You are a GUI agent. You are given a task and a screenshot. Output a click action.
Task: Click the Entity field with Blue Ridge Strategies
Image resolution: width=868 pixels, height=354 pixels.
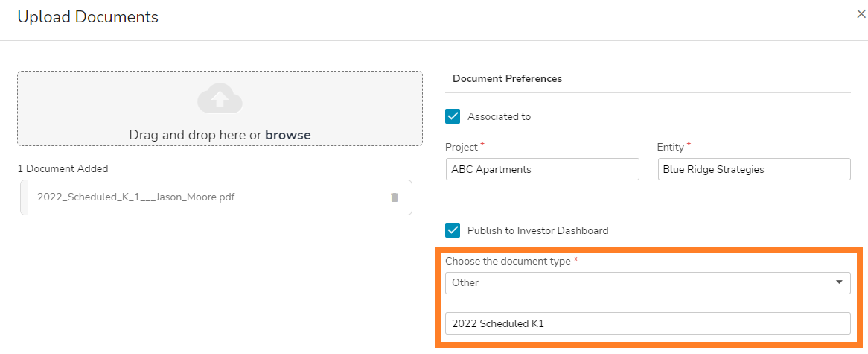(753, 169)
